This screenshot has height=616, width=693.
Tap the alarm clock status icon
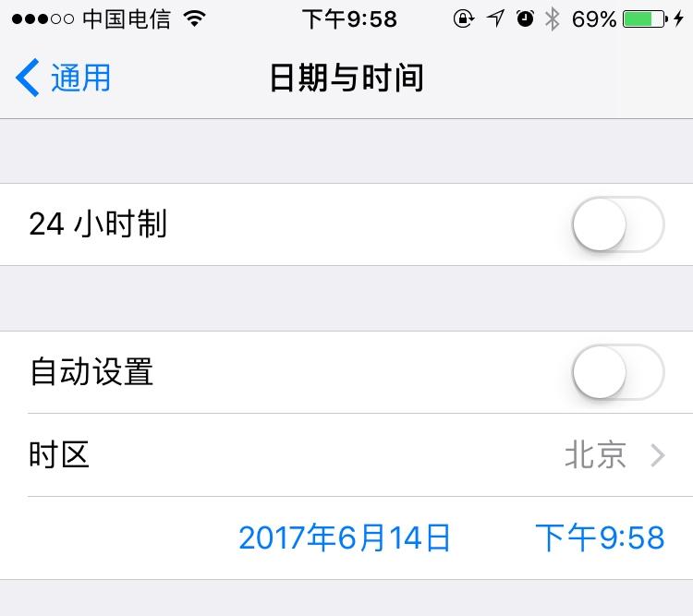[525, 18]
